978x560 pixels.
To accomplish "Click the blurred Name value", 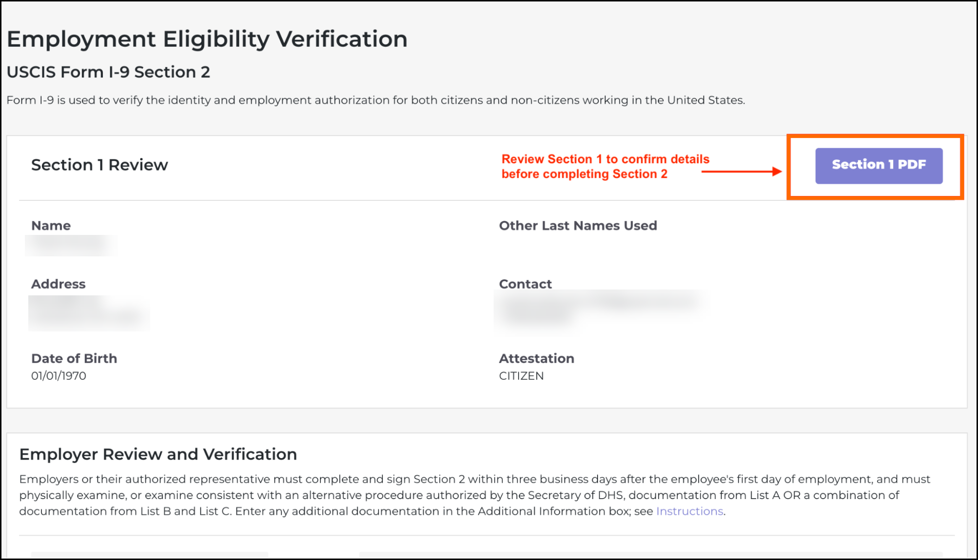I will coord(71,245).
